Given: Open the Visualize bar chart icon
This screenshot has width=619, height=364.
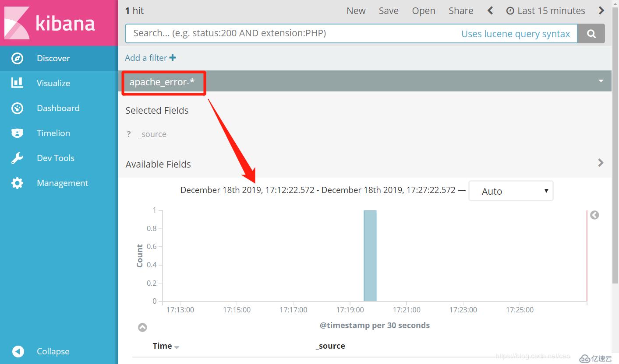Looking at the screenshot, I should coord(17,82).
